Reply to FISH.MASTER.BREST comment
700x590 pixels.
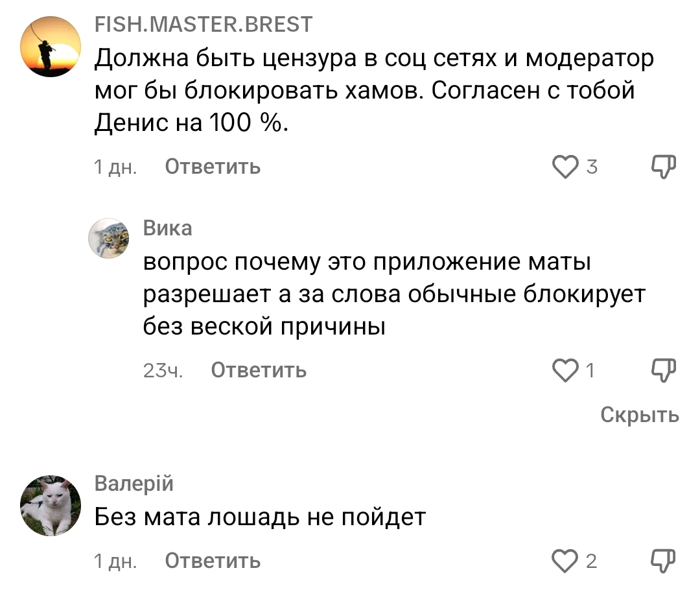click(x=213, y=167)
